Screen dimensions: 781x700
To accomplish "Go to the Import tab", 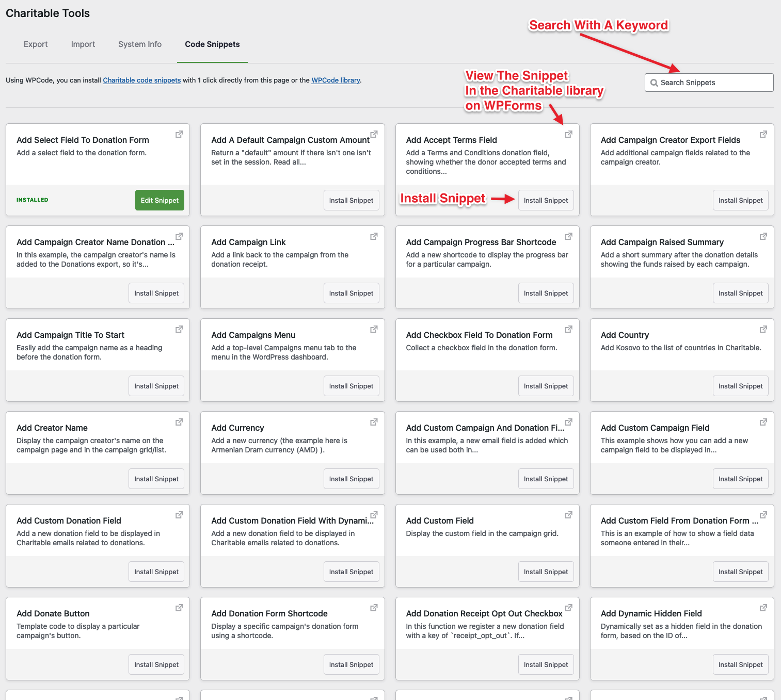I will pyautogui.click(x=83, y=44).
